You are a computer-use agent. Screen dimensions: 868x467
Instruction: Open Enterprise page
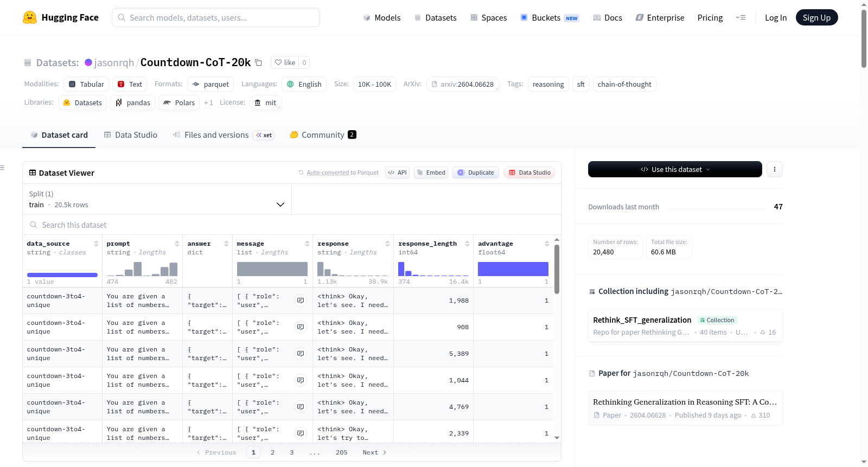tap(660, 18)
